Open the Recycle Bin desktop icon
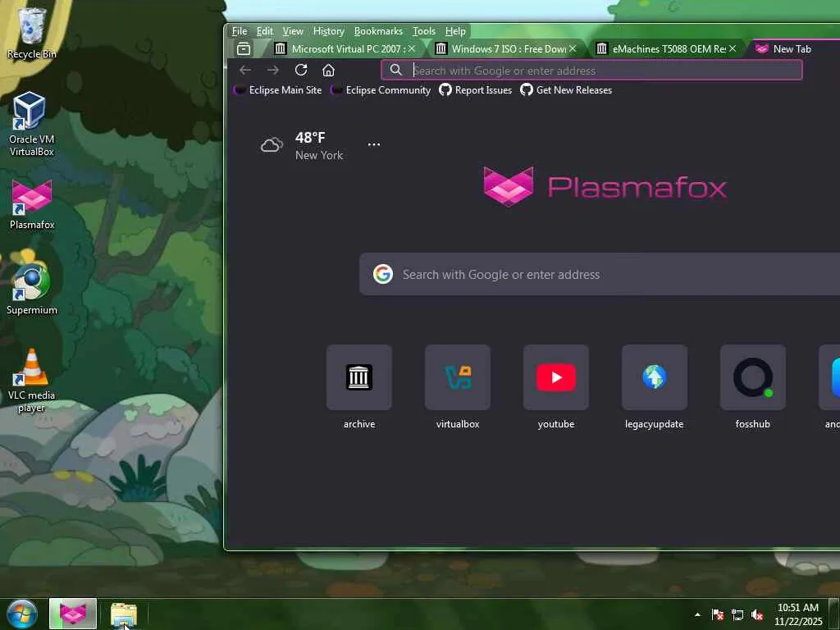The image size is (840, 630). click(31, 32)
